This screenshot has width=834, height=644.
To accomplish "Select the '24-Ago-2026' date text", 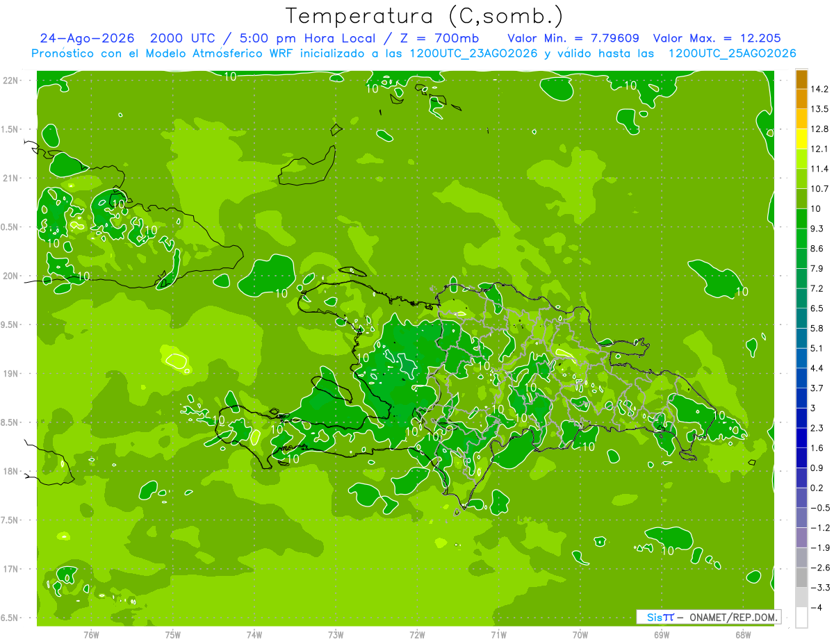I will click(86, 38).
